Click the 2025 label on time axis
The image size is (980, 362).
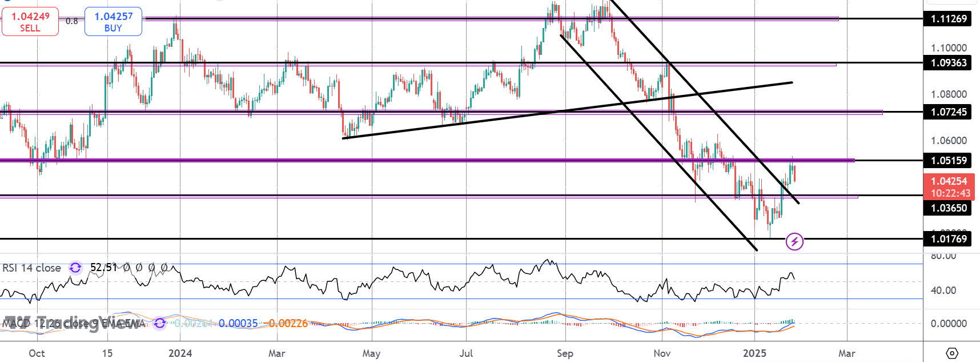coord(754,353)
